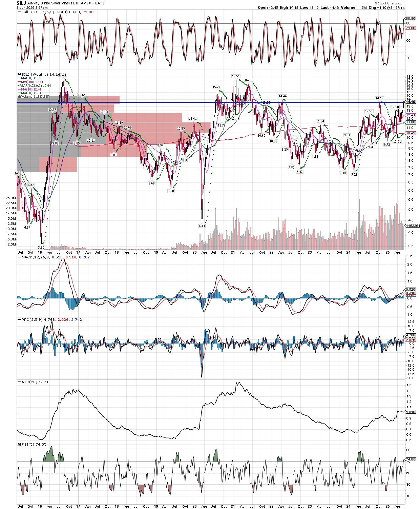Click the volume bars icon in legend
This screenshot has width=420, height=509.
[x=19, y=97]
